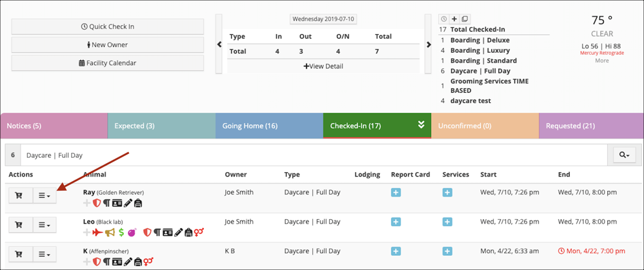644x270 pixels.
Task: Click the backpack icon under Leo
Action: click(x=188, y=232)
